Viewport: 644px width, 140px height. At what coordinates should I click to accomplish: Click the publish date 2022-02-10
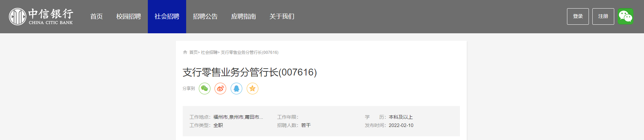point(401,125)
